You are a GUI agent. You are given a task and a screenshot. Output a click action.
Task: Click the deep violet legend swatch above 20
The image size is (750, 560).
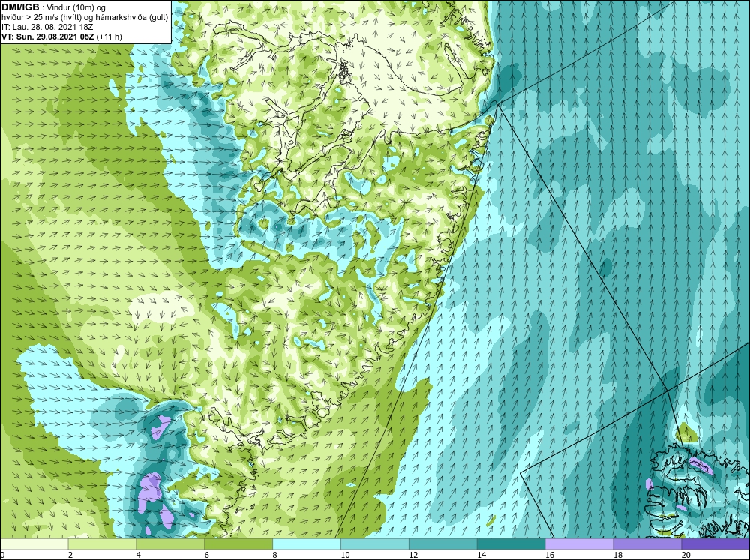715,544
